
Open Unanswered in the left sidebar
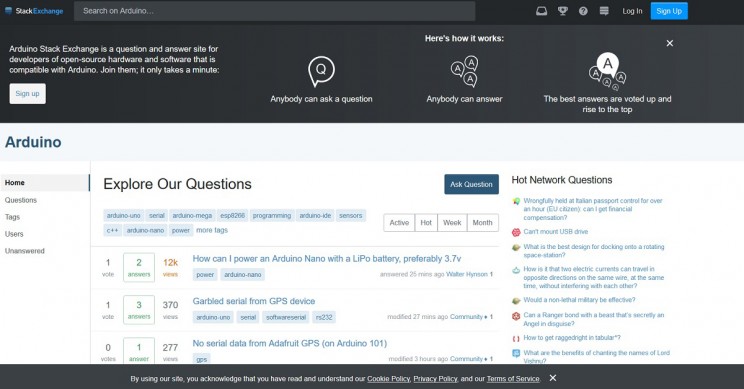click(x=25, y=251)
